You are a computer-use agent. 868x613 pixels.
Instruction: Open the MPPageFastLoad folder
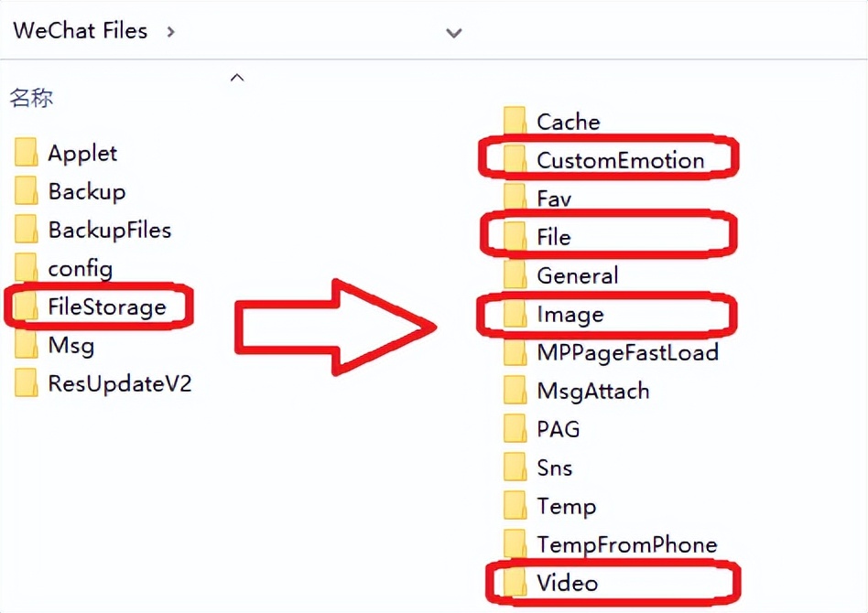pos(627,352)
